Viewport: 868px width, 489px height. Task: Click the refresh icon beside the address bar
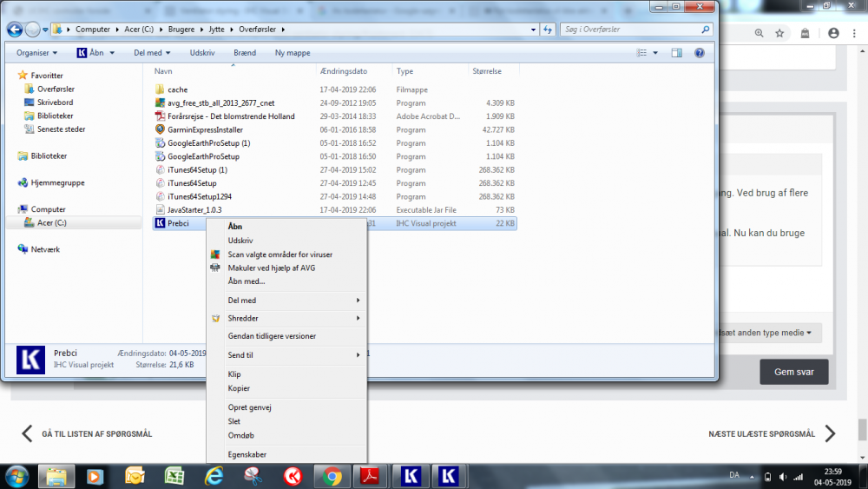(x=549, y=30)
